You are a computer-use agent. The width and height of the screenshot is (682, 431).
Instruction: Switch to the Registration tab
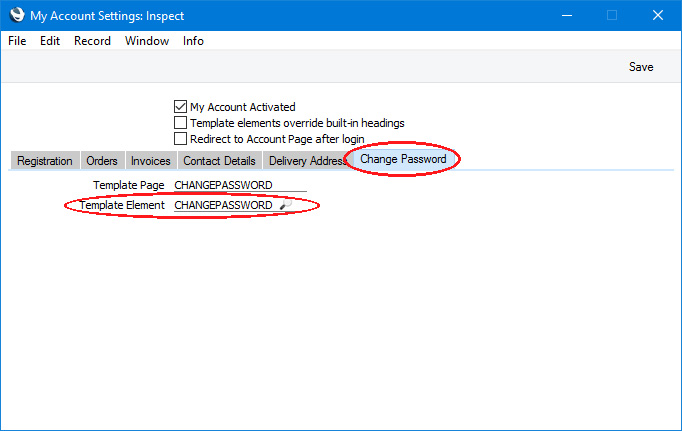coord(45,161)
